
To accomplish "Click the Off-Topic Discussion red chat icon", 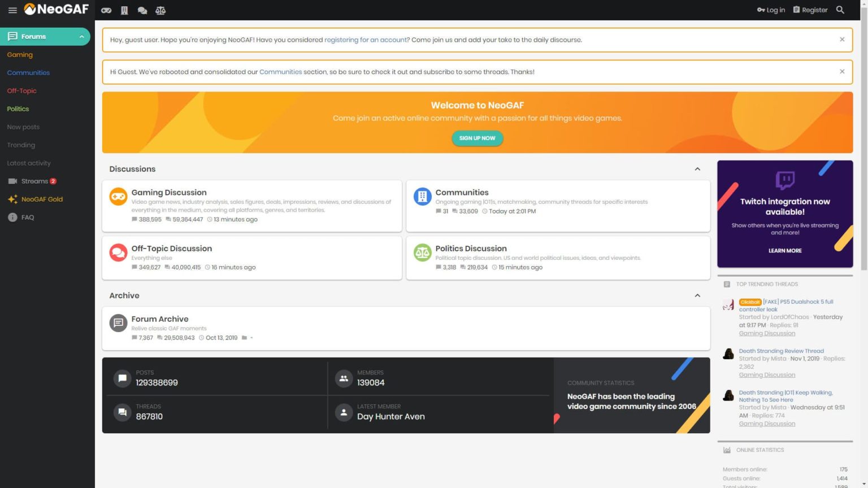I will 118,252.
